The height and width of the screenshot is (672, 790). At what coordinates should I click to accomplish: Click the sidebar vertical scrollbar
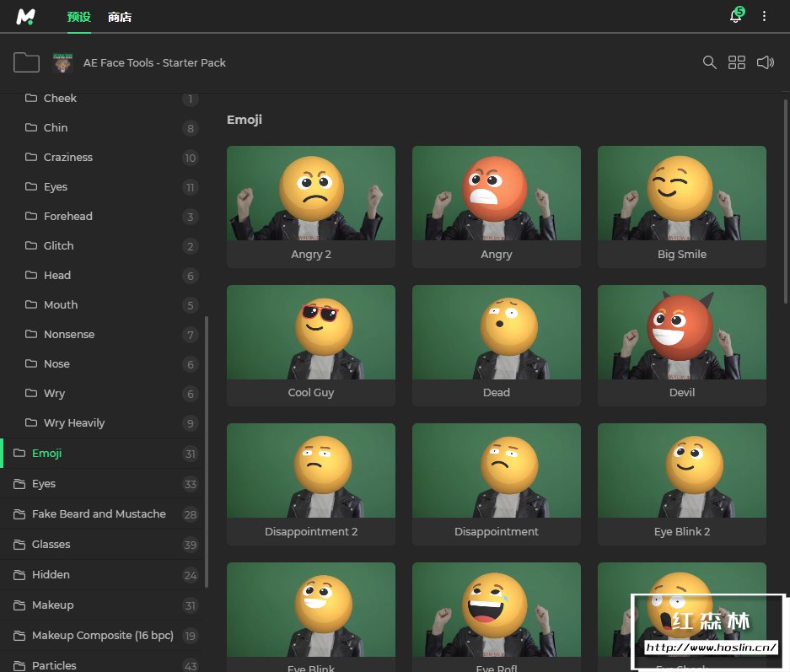pos(207,451)
